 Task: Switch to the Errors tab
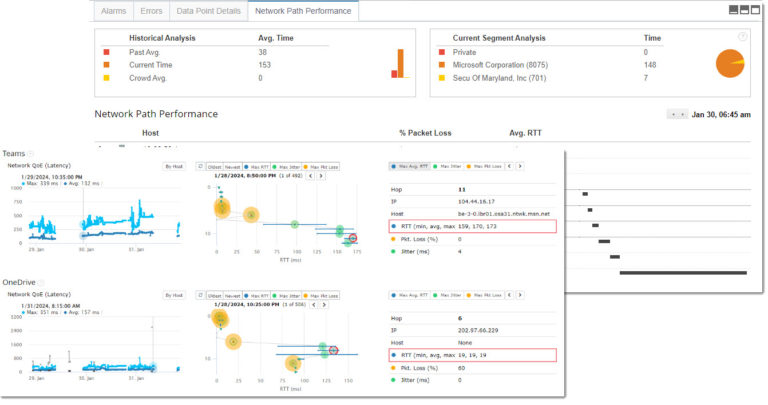(x=151, y=11)
